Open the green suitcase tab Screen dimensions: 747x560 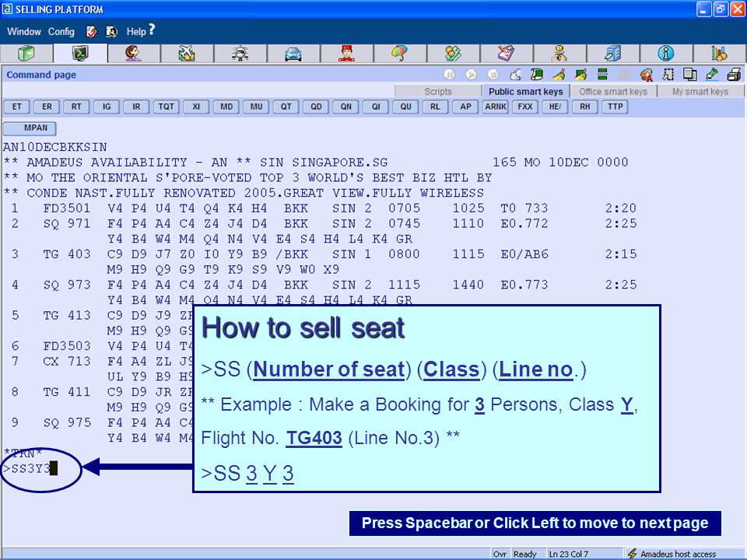[26, 54]
